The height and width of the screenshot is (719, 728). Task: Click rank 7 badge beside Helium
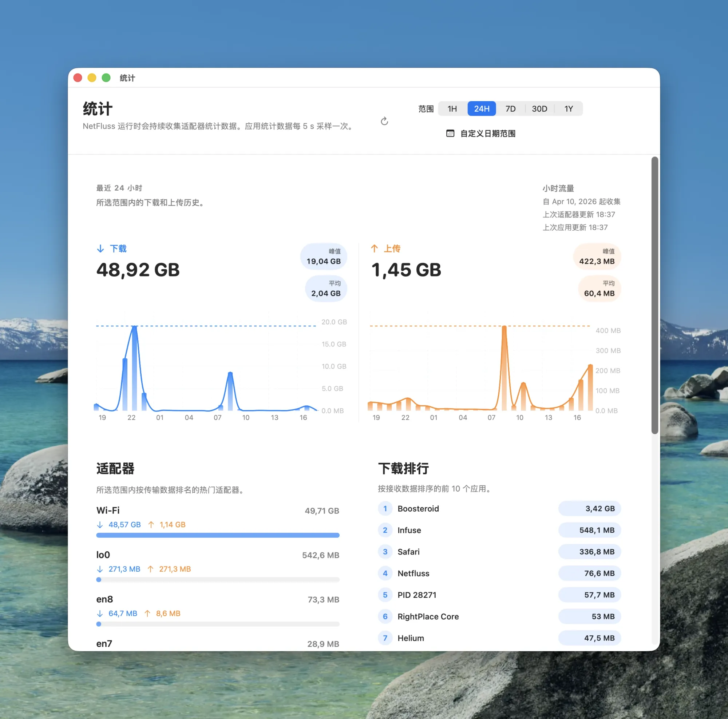(385, 638)
